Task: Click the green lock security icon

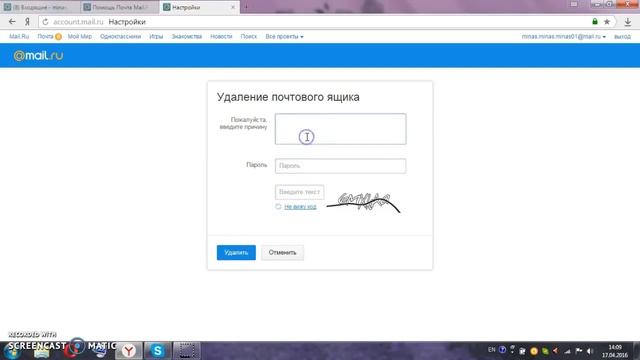Action: pyautogui.click(x=595, y=22)
